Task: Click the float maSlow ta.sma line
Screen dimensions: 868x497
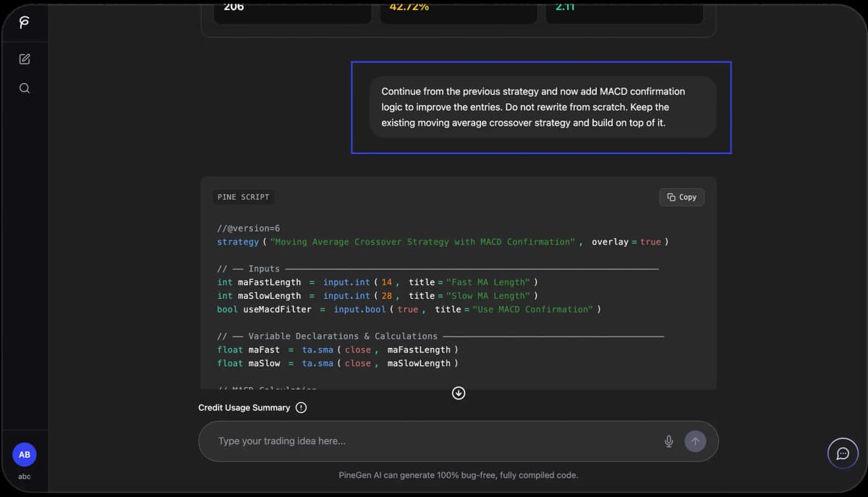Action: (338, 363)
